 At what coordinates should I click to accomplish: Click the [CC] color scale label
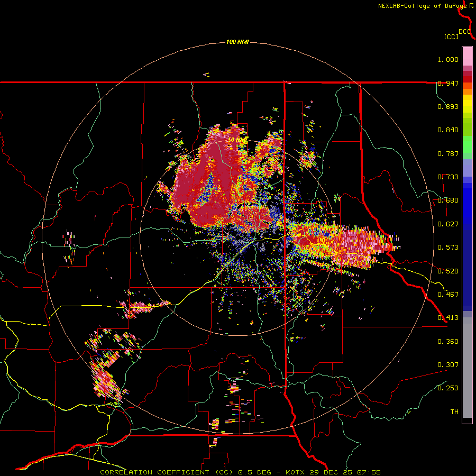click(x=451, y=36)
